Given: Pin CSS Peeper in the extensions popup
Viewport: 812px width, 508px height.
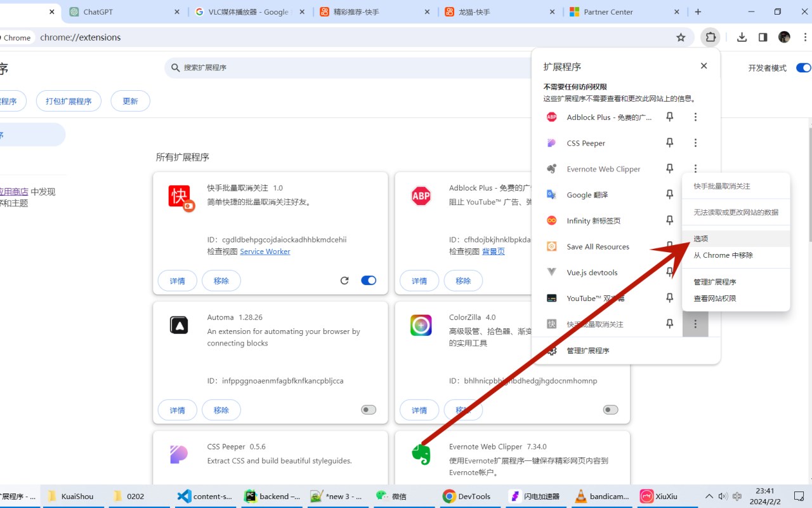Looking at the screenshot, I should (669, 143).
